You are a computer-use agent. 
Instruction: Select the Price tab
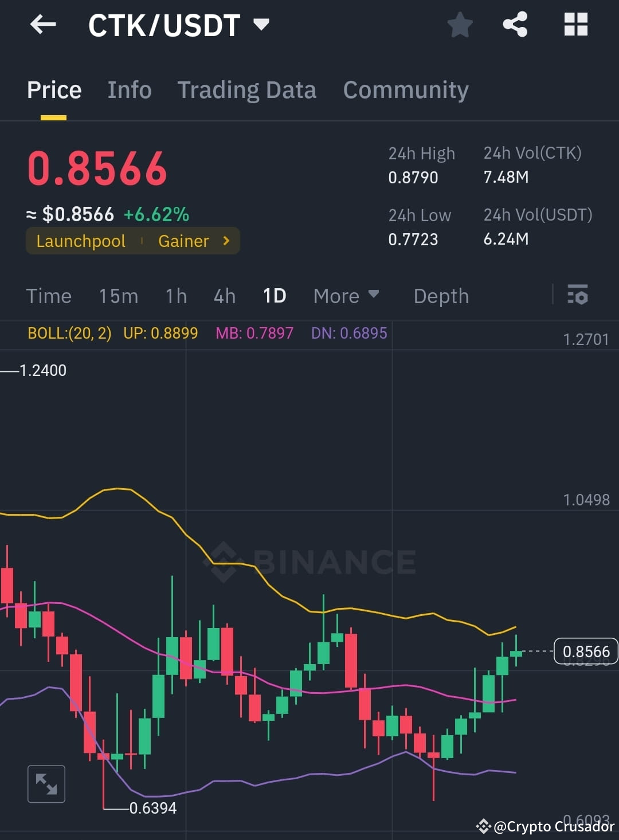[x=54, y=90]
